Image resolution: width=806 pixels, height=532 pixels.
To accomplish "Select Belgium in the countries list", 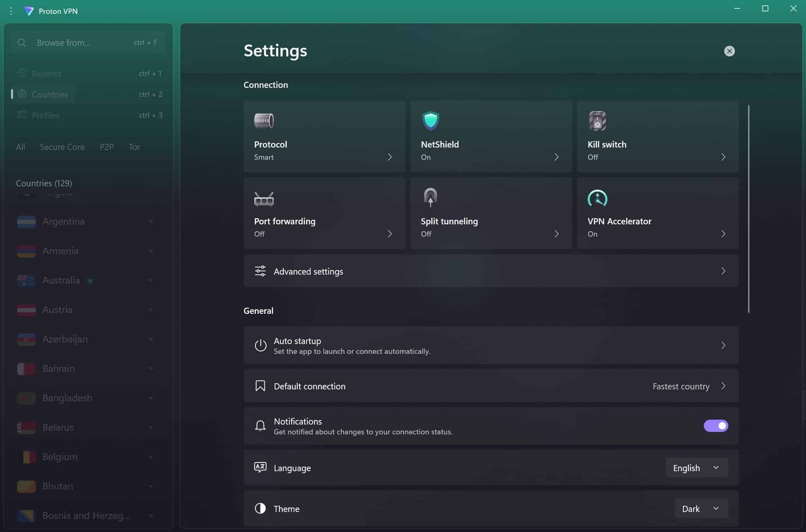I will tap(60, 457).
